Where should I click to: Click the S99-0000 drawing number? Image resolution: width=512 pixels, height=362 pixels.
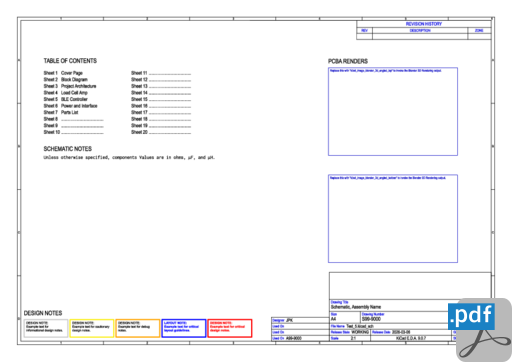point(371,319)
